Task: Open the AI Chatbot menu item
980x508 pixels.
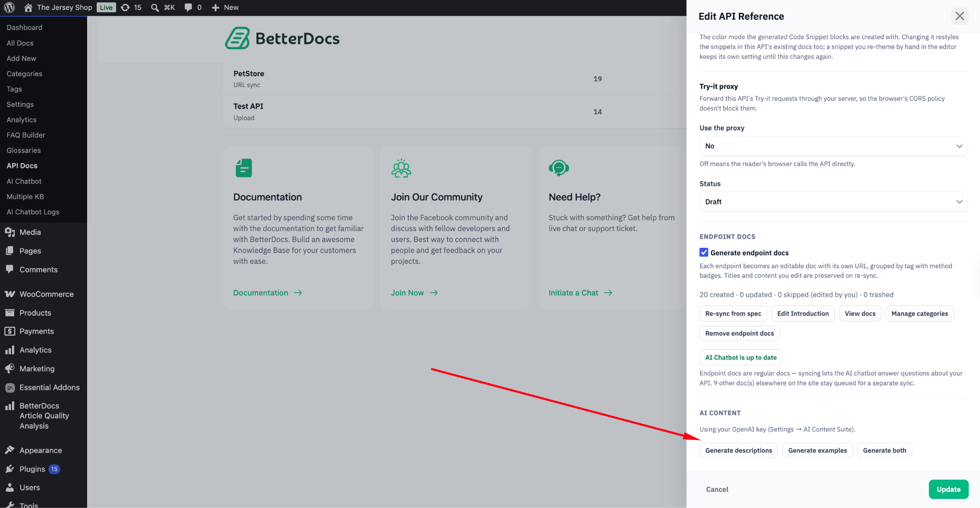Action: click(24, 181)
